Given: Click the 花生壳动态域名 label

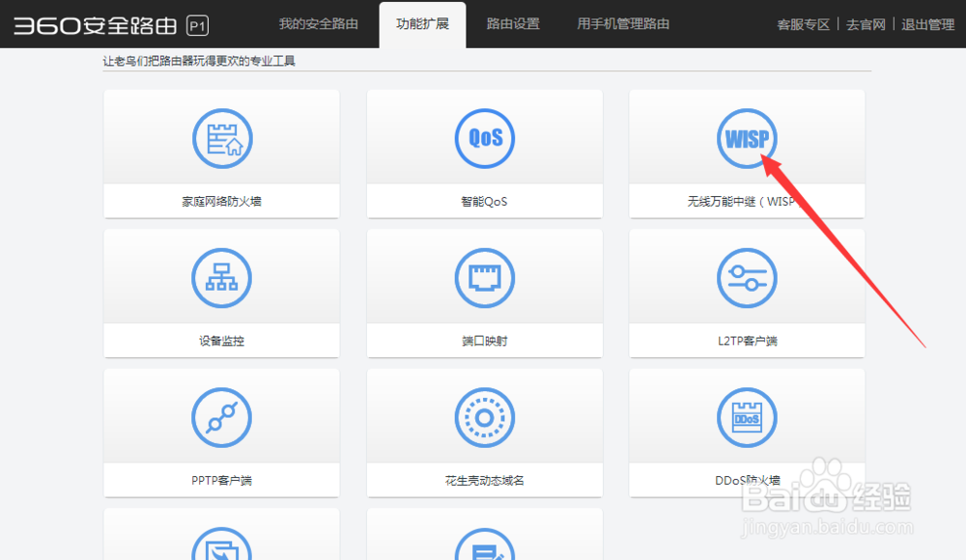Looking at the screenshot, I should (484, 481).
